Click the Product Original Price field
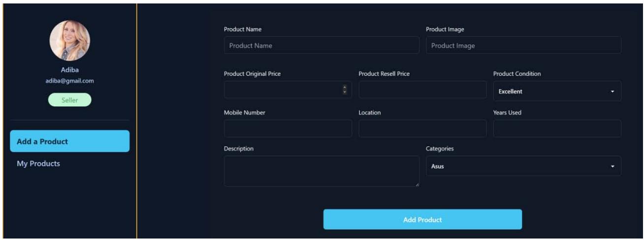644x240 pixels. pos(283,90)
